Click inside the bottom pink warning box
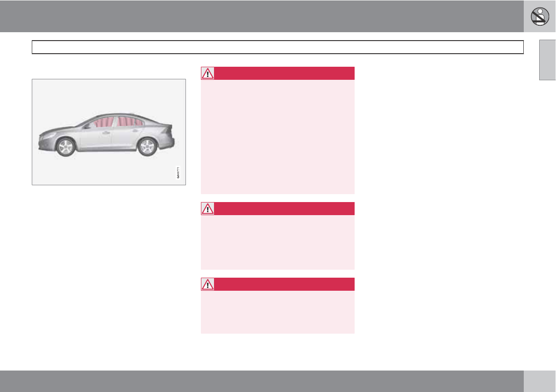Screen dimensions: 556x392 point(278,311)
